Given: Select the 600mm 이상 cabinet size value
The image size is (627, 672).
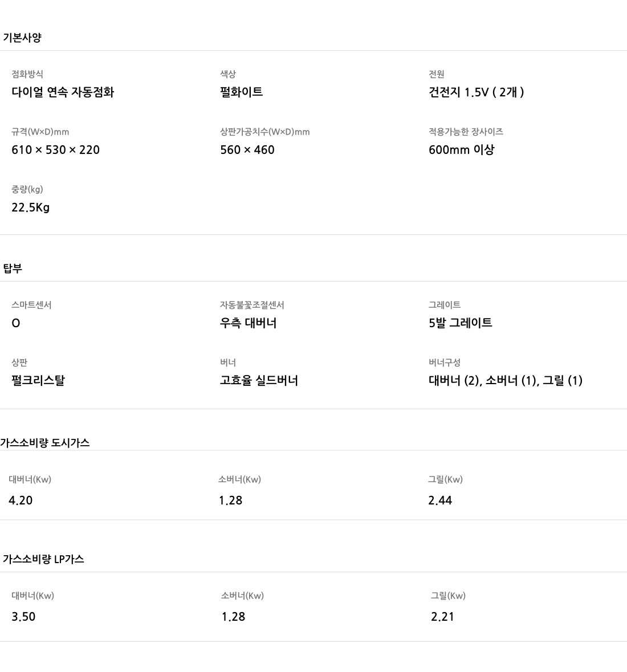Looking at the screenshot, I should [x=461, y=150].
